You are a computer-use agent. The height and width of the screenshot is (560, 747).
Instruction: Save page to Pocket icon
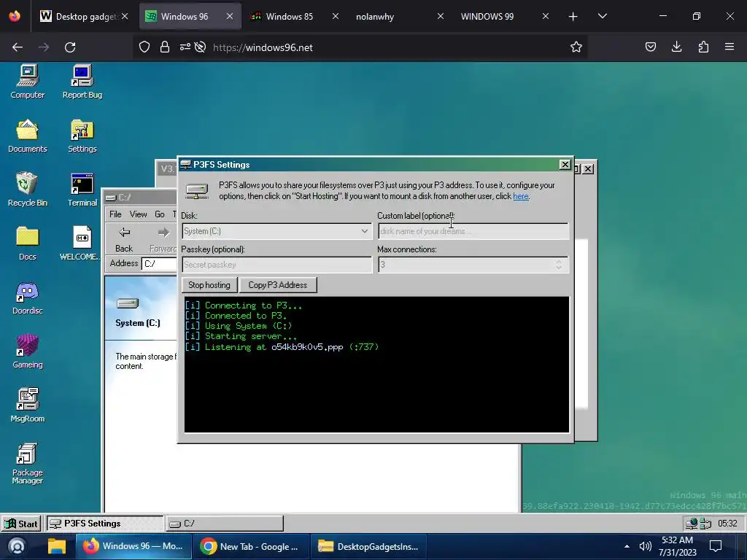pos(650,47)
